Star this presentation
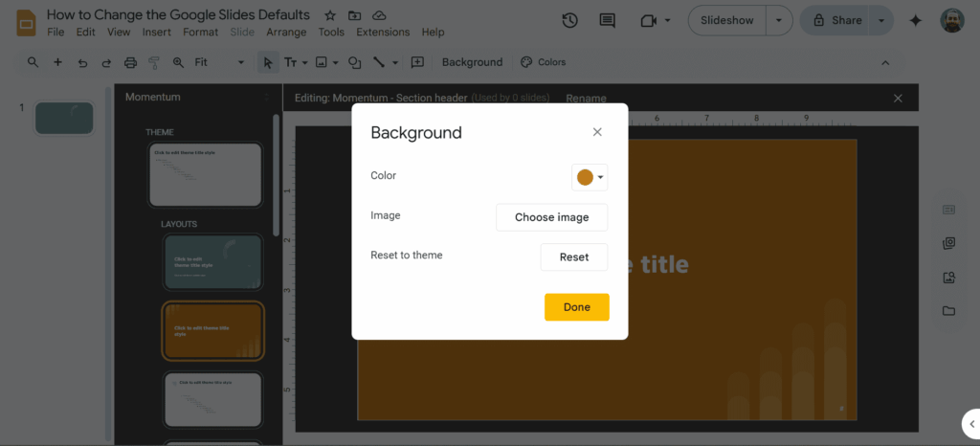 330,15
